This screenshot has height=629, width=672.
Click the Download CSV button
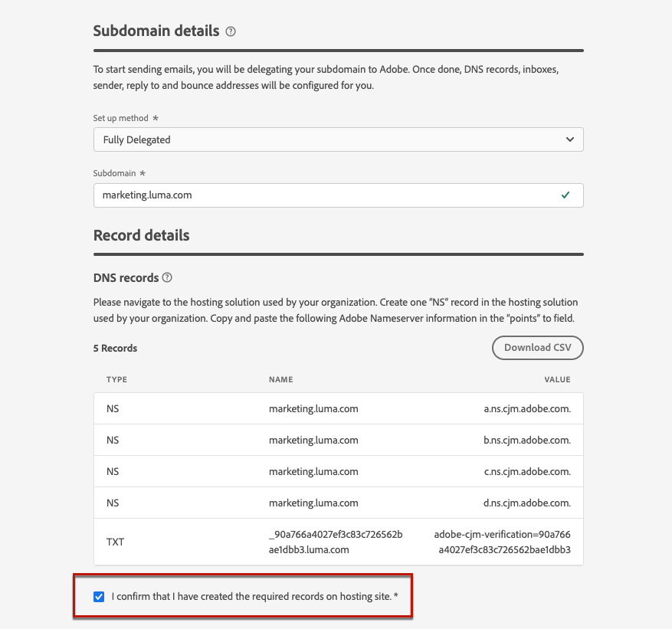point(537,348)
